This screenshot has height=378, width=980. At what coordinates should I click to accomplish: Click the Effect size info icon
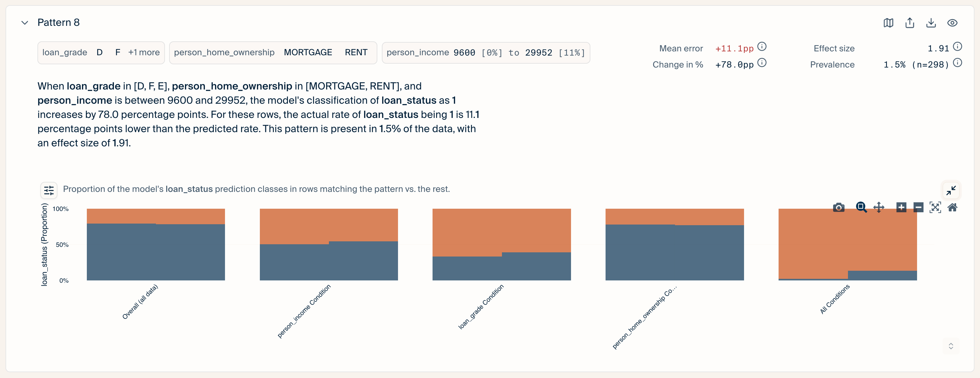[957, 47]
